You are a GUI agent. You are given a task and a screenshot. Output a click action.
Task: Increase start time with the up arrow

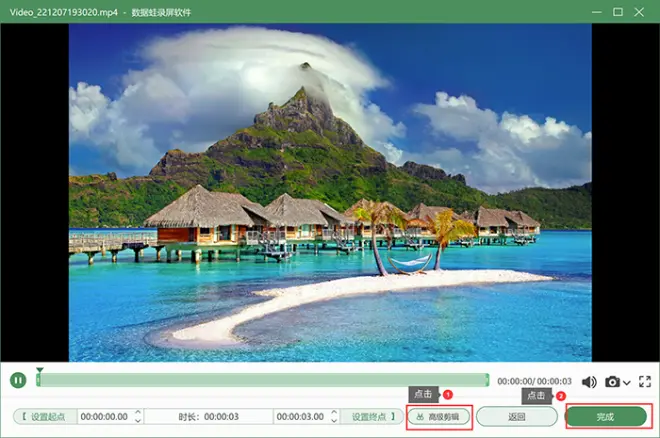click(x=138, y=412)
